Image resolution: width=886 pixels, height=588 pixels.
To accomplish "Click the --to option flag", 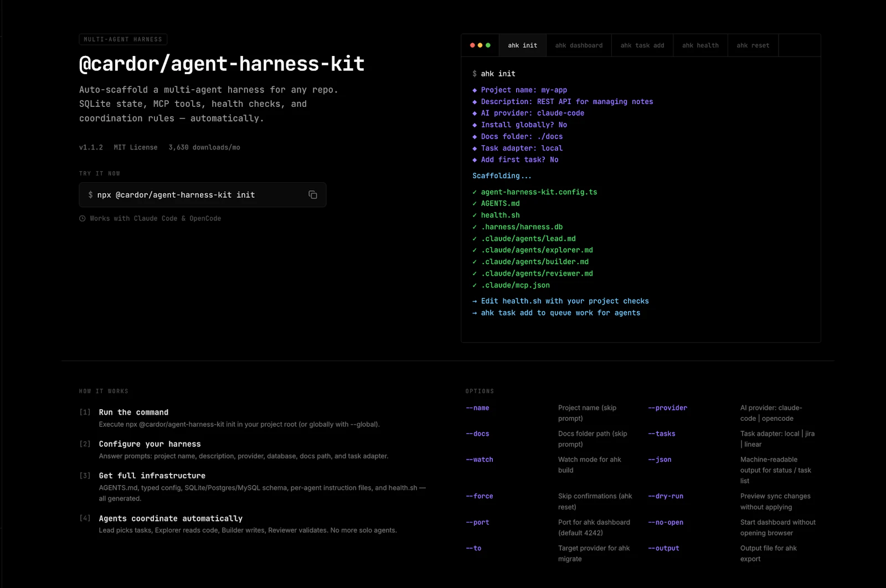I will pos(473,548).
